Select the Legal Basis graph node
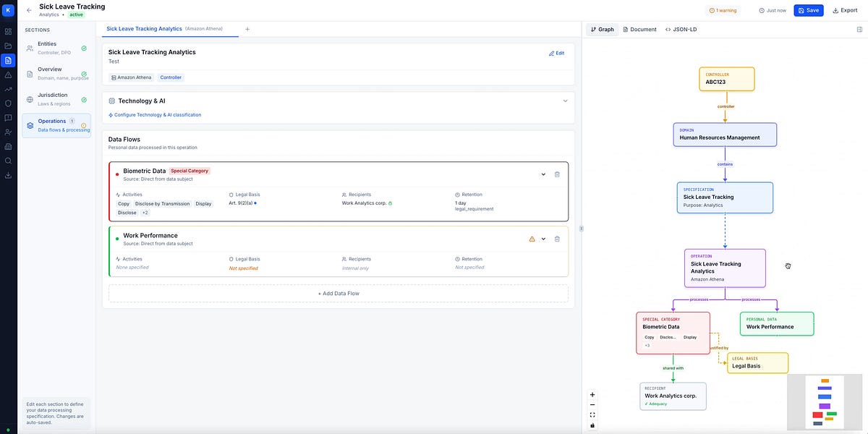 point(757,362)
